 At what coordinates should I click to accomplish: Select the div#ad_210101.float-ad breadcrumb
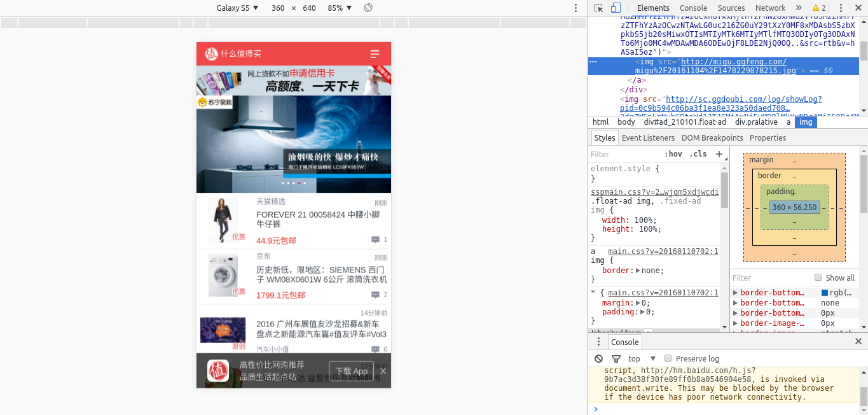685,122
